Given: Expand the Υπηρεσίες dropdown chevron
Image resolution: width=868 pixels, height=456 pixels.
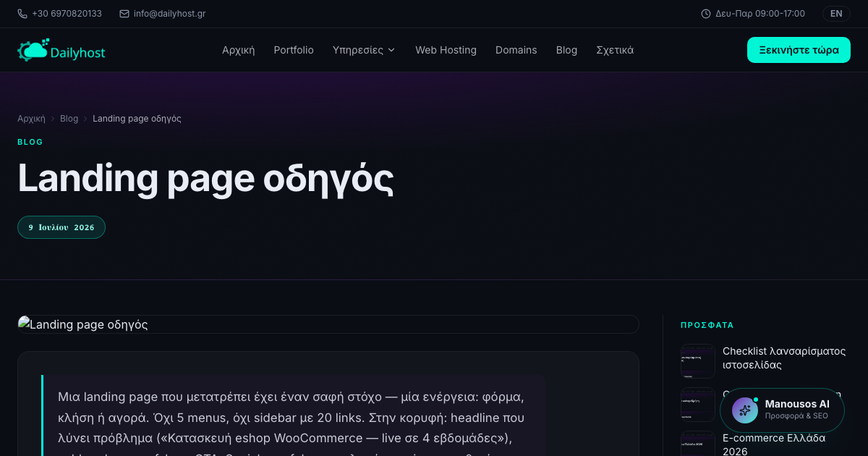Looking at the screenshot, I should click(391, 50).
